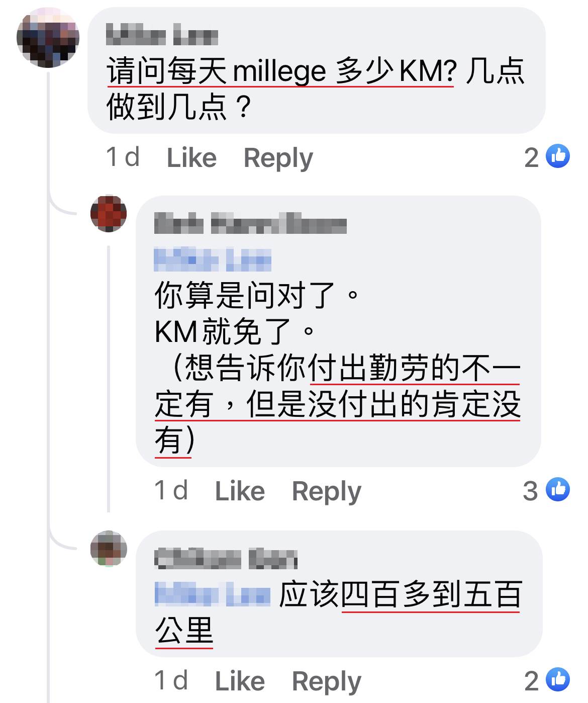Open blue mention tag before 应该四百多

point(213,593)
